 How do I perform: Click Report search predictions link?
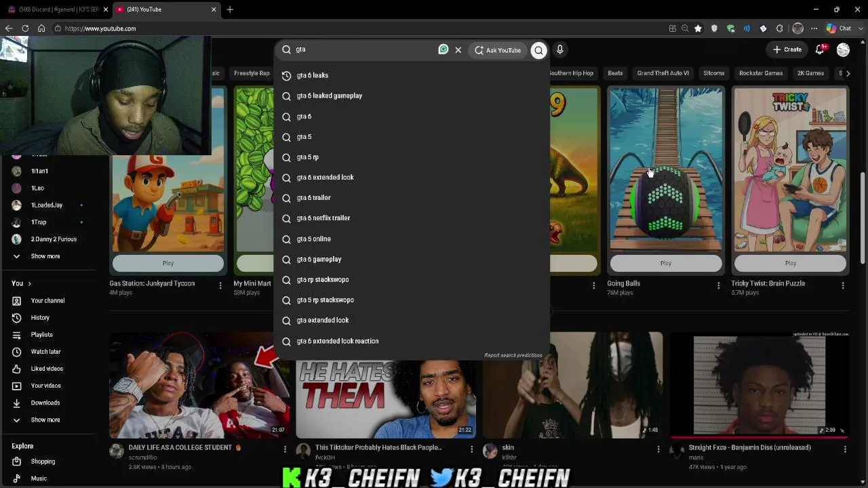pos(513,355)
